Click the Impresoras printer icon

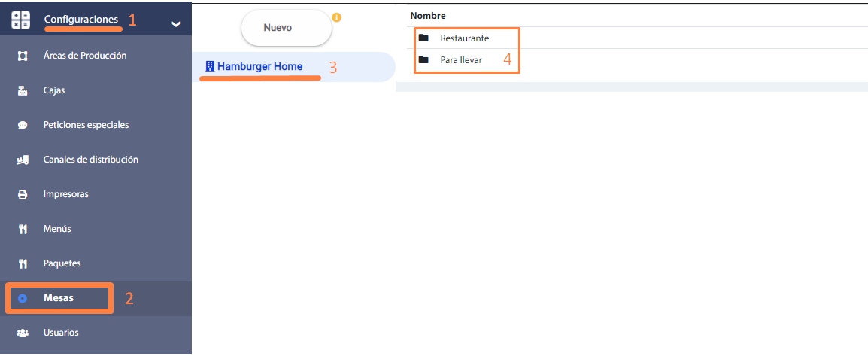(x=23, y=194)
